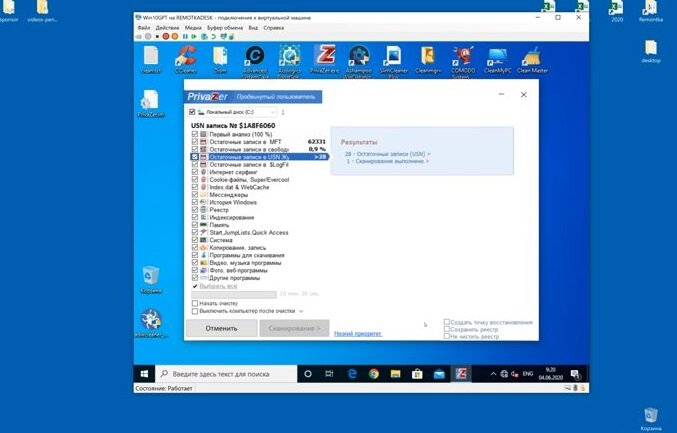This screenshot has height=433, width=677.
Task: Toggle checkbox for Остаточные записи в MFT
Action: click(195, 142)
